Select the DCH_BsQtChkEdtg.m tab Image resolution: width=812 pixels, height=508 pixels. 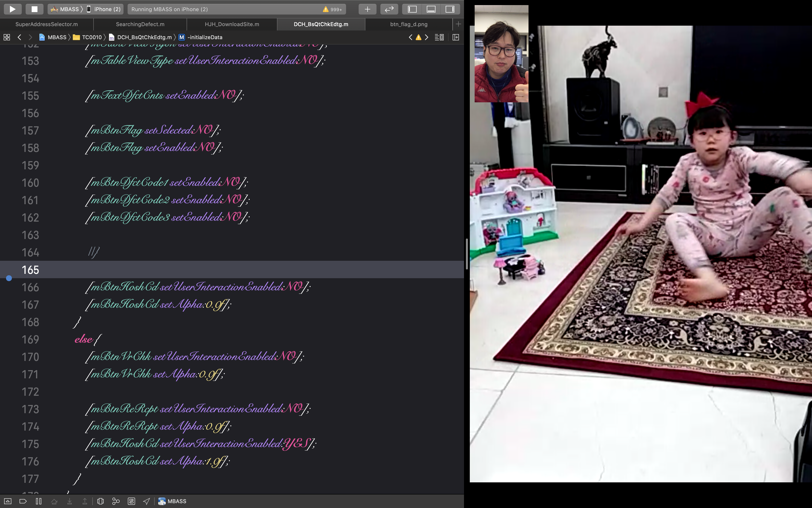[321, 24]
